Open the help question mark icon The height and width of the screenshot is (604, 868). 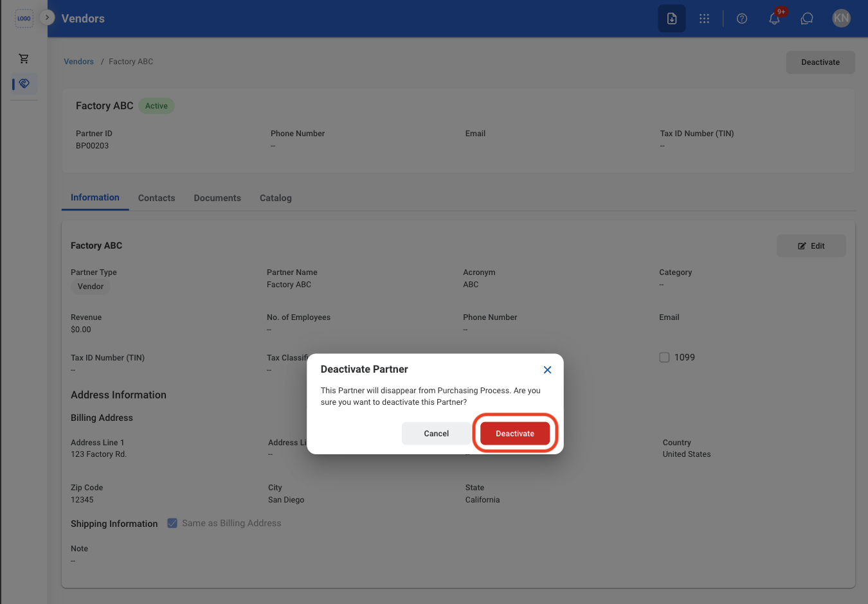742,19
